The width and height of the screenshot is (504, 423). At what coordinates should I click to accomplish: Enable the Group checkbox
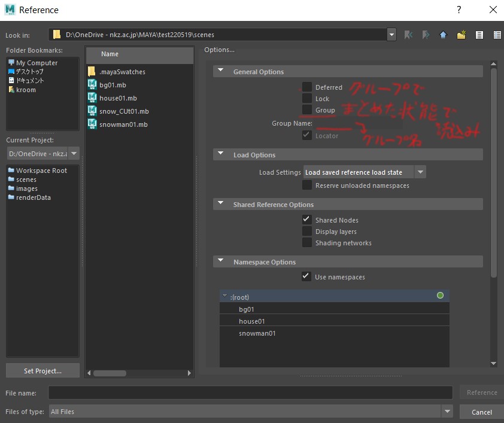coord(307,109)
